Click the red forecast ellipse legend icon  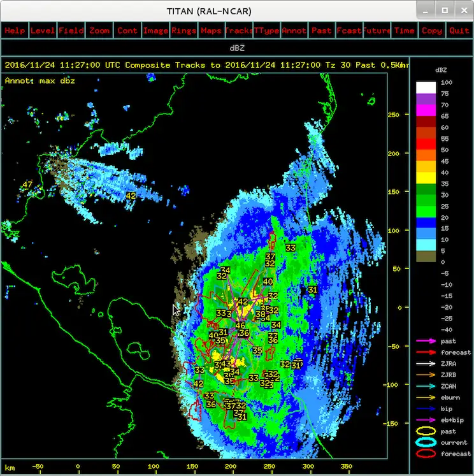click(426, 454)
